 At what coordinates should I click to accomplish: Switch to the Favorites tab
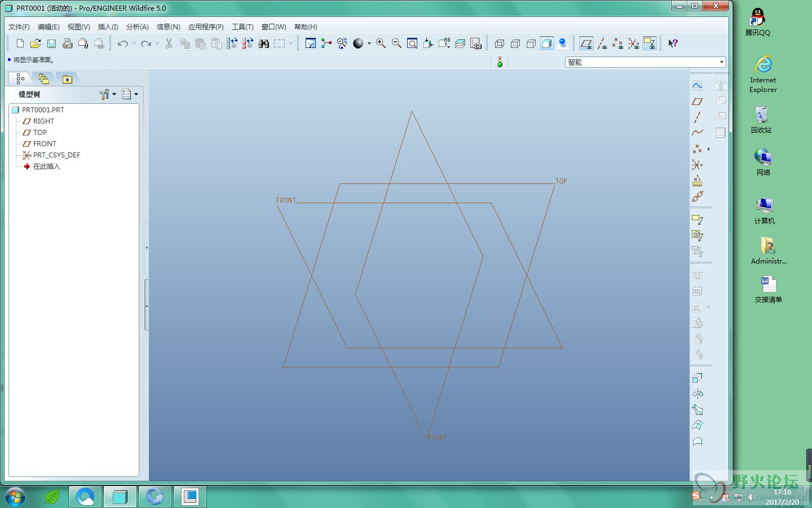[x=67, y=79]
